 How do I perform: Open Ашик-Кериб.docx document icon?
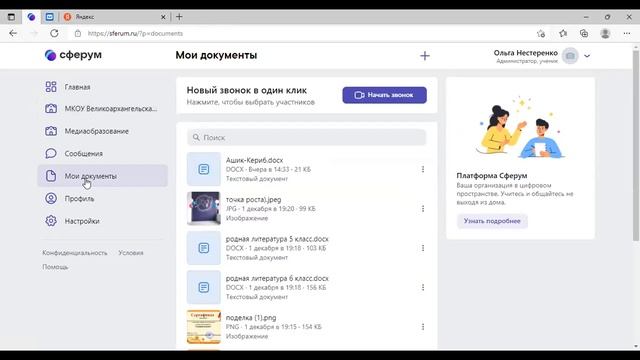[204, 169]
